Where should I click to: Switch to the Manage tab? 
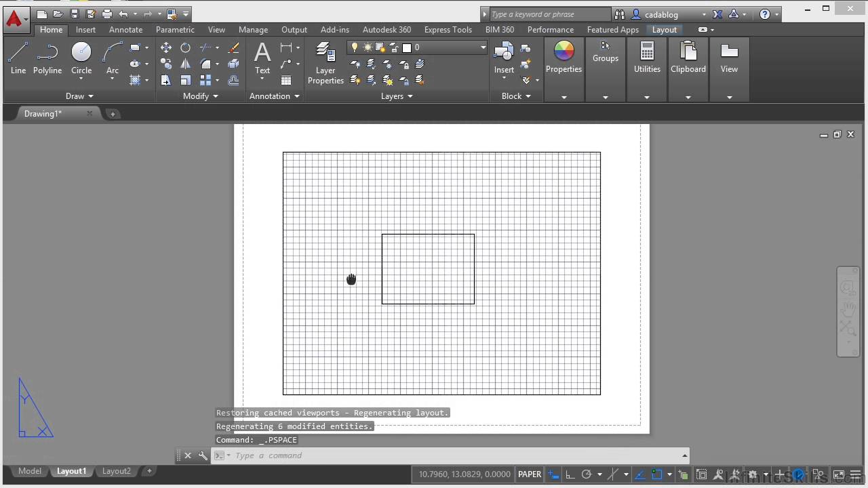point(253,30)
